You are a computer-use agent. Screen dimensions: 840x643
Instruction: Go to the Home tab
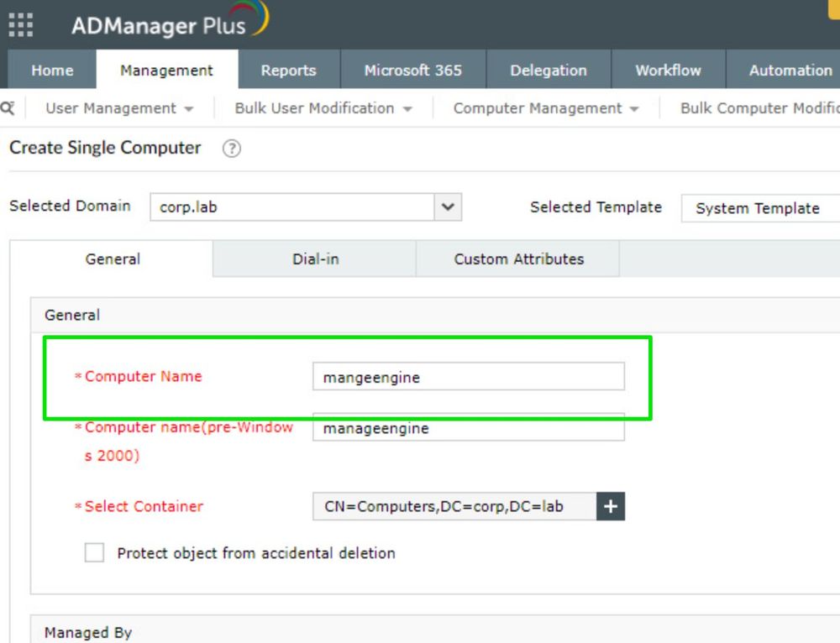point(52,71)
